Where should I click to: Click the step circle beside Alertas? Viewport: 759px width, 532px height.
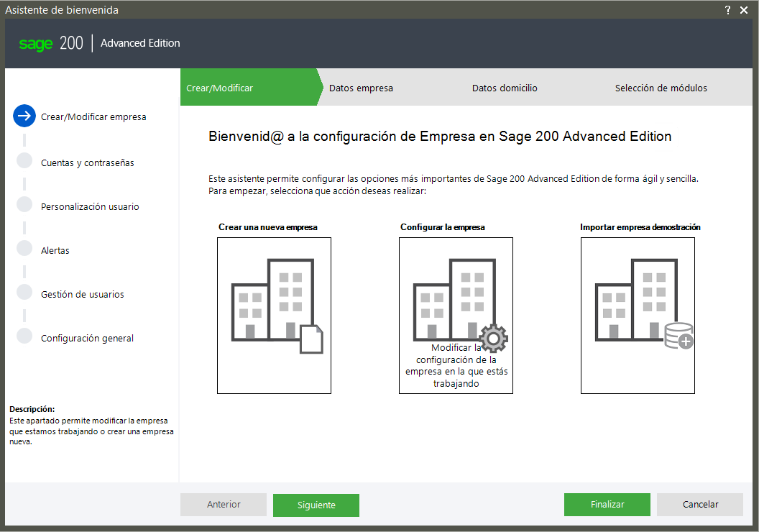coord(24,248)
